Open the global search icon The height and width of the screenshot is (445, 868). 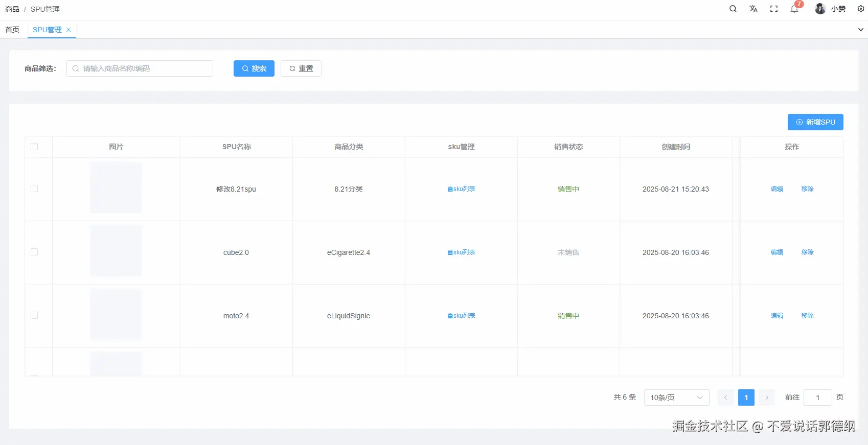pos(733,9)
